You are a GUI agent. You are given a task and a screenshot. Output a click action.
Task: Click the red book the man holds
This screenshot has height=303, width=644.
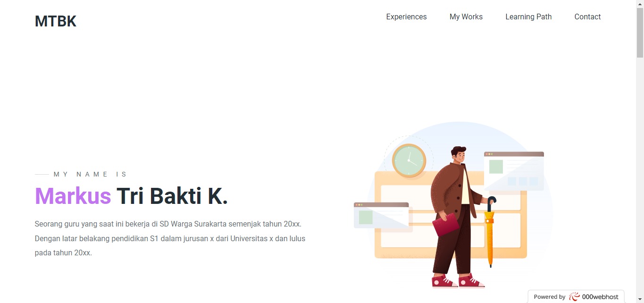pos(445,225)
